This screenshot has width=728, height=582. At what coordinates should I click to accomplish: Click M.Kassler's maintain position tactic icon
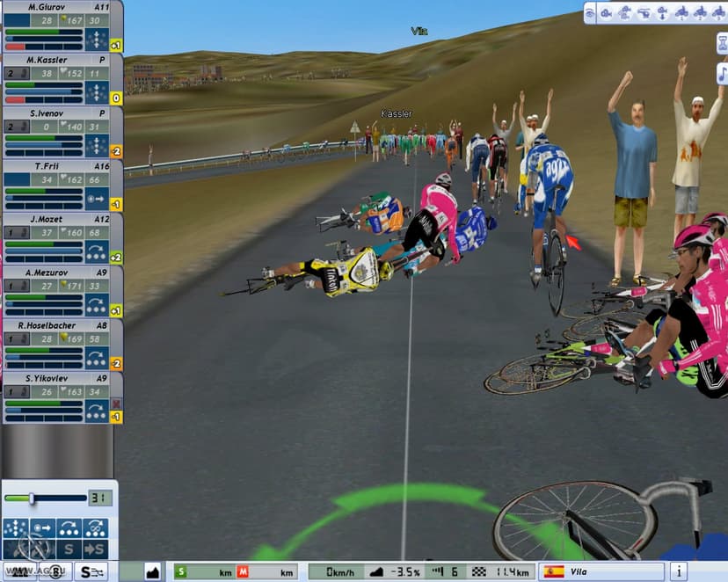point(97,92)
